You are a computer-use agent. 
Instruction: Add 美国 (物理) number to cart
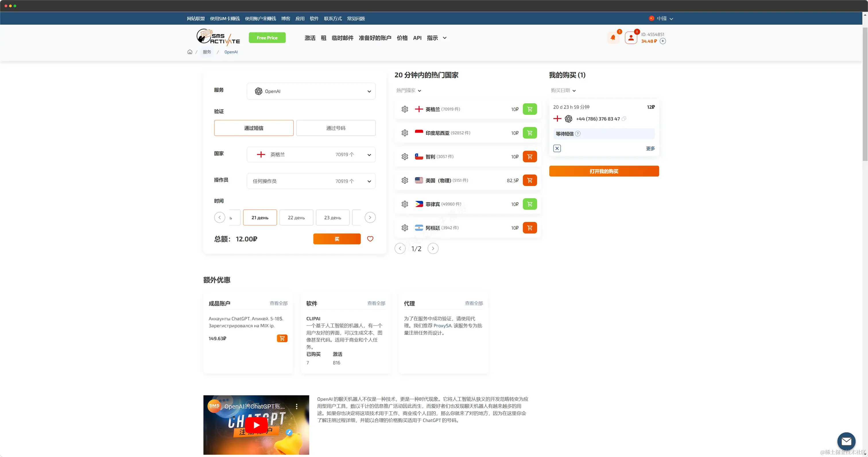click(x=530, y=180)
